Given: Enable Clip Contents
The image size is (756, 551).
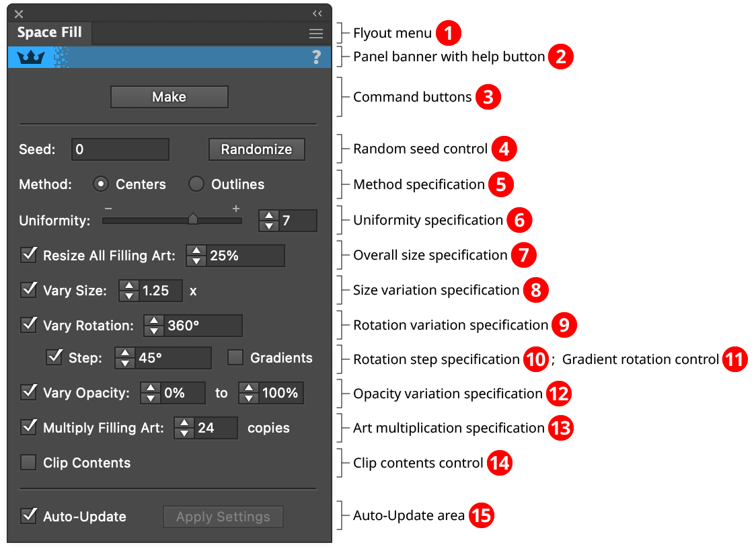Looking at the screenshot, I should pyautogui.click(x=30, y=462).
